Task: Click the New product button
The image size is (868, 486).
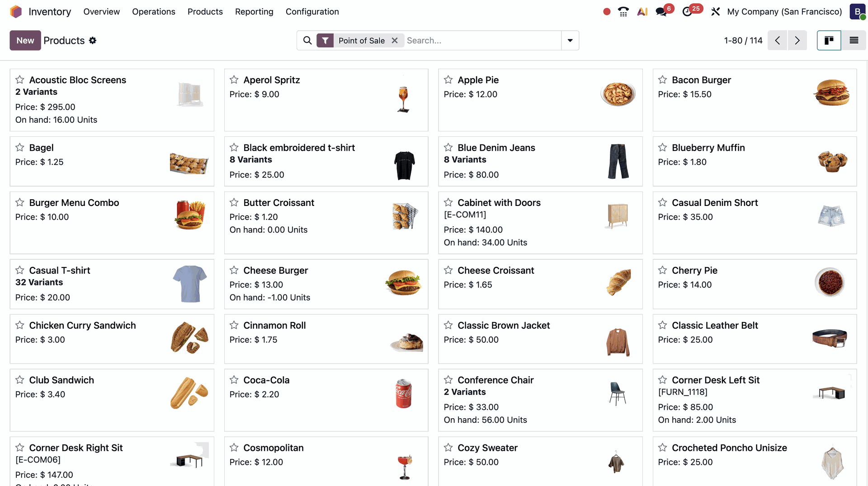Action: 25,40
